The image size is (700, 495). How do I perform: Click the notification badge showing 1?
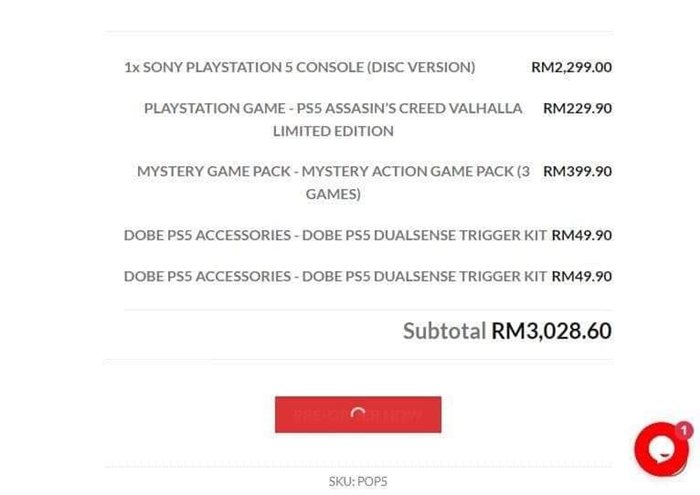click(683, 431)
